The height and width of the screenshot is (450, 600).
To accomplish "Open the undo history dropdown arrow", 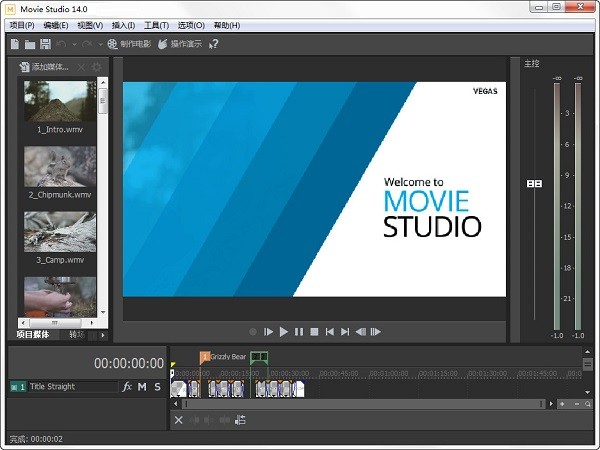I will pyautogui.click(x=74, y=44).
